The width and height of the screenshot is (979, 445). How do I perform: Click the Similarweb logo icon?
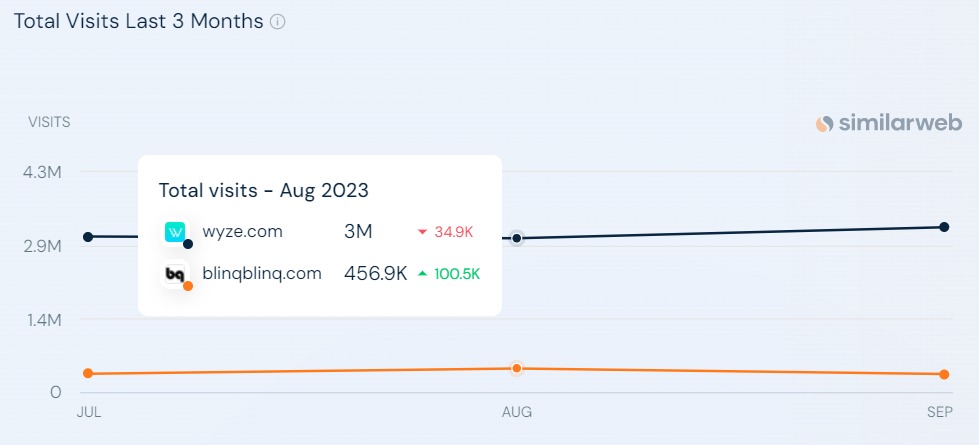pos(825,124)
